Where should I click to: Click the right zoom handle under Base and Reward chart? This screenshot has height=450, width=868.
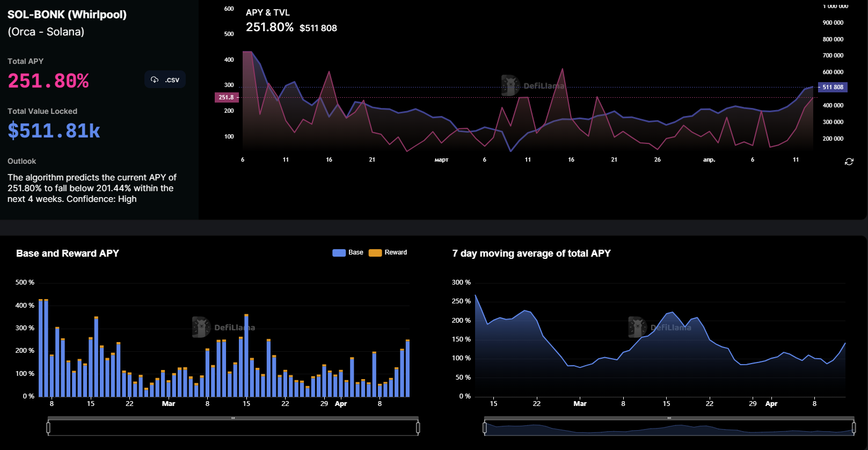(418, 427)
